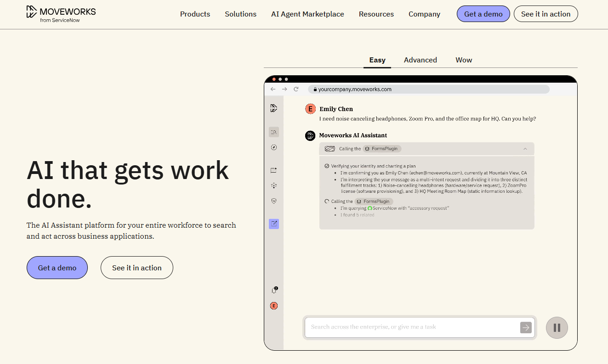This screenshot has width=608, height=364.
Task: Open the Products menu
Action: 195,14
